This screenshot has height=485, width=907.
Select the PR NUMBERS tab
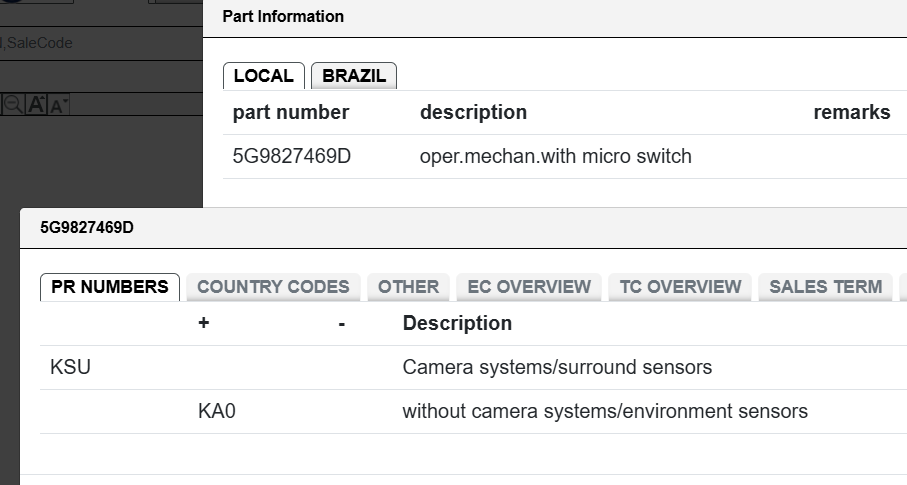[x=110, y=287]
